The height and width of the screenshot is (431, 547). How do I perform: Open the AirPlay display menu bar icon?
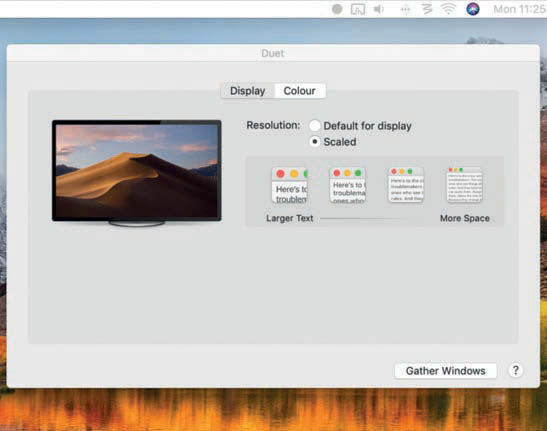click(x=358, y=9)
